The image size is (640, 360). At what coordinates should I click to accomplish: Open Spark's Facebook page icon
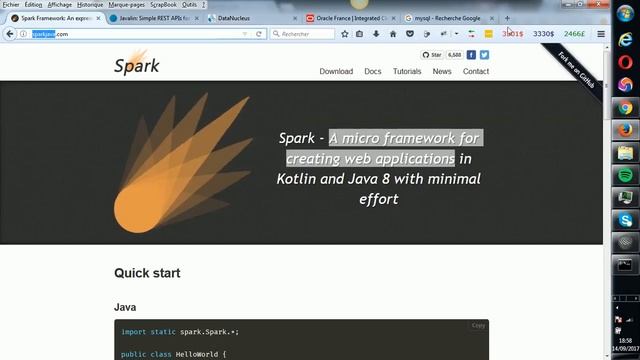(x=471, y=55)
